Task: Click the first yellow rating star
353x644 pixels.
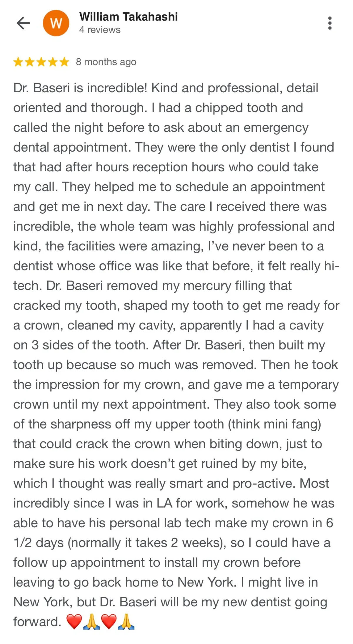Action: tap(18, 62)
